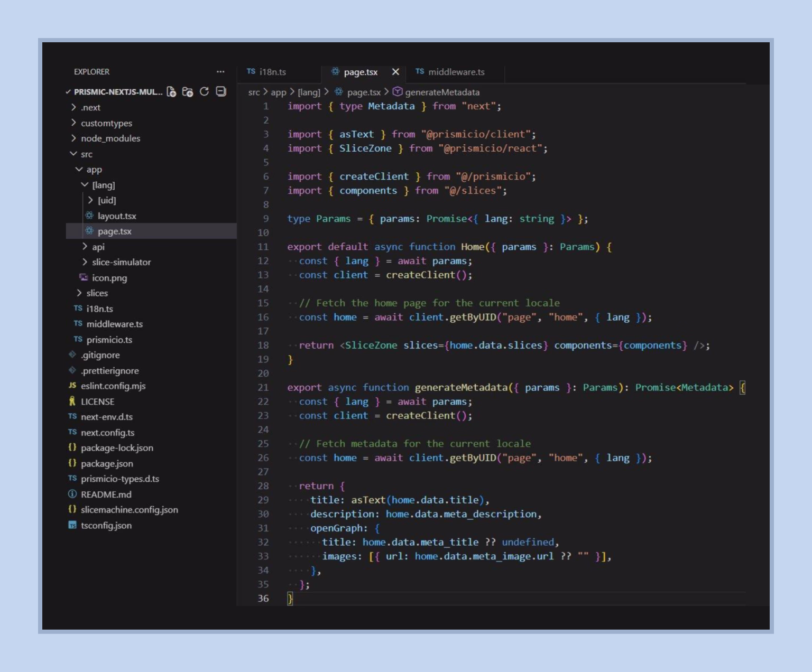
Task: Open the LICENSE file
Action: point(97,402)
